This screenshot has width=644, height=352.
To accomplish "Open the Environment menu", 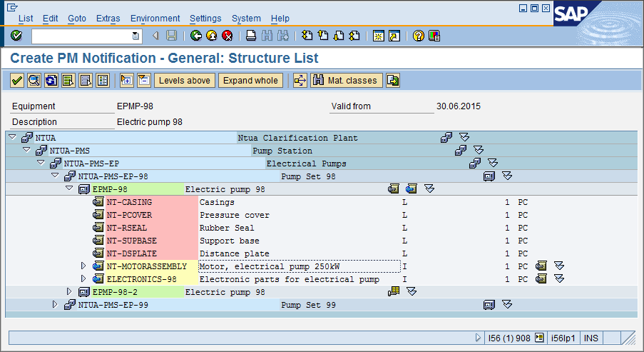I will [155, 19].
